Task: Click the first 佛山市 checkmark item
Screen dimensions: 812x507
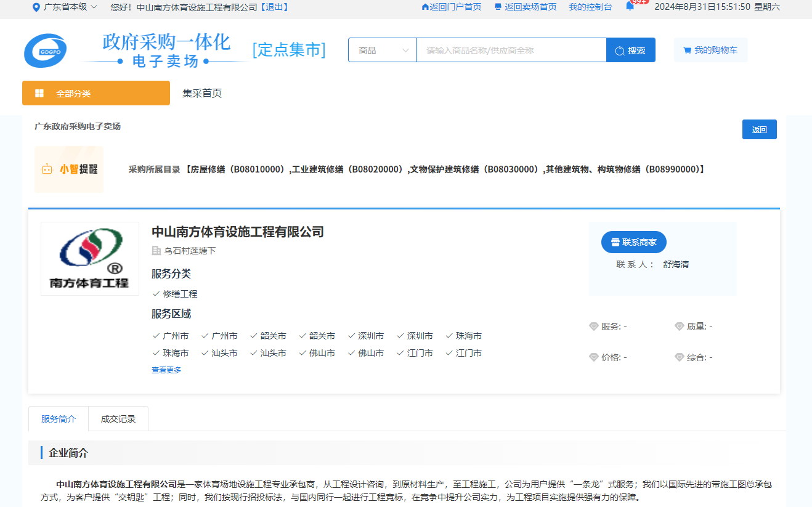Action: click(x=317, y=353)
